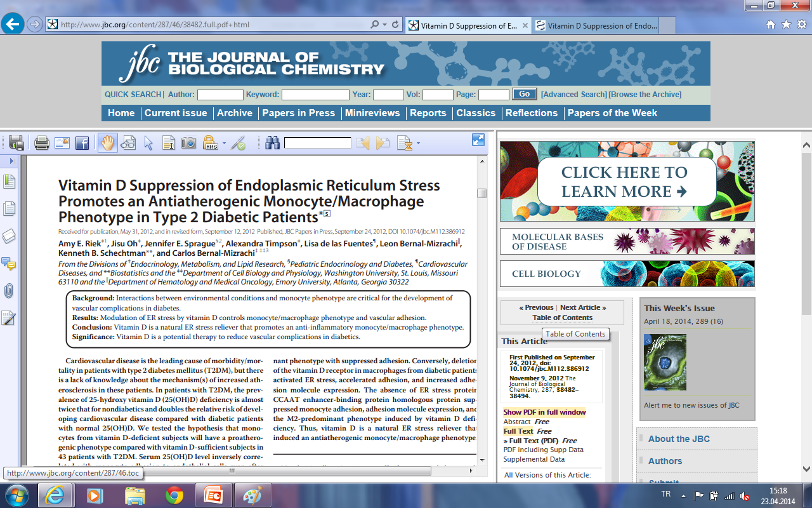
Task: Expand find options dropdown arrow
Action: point(417,144)
